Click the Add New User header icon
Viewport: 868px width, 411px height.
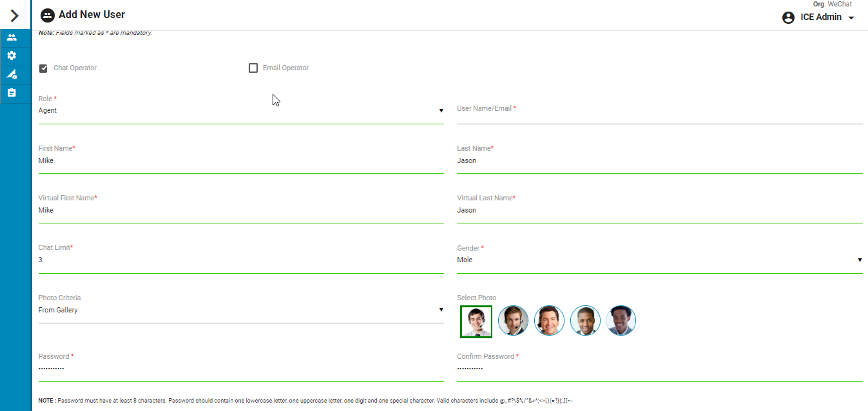click(47, 15)
